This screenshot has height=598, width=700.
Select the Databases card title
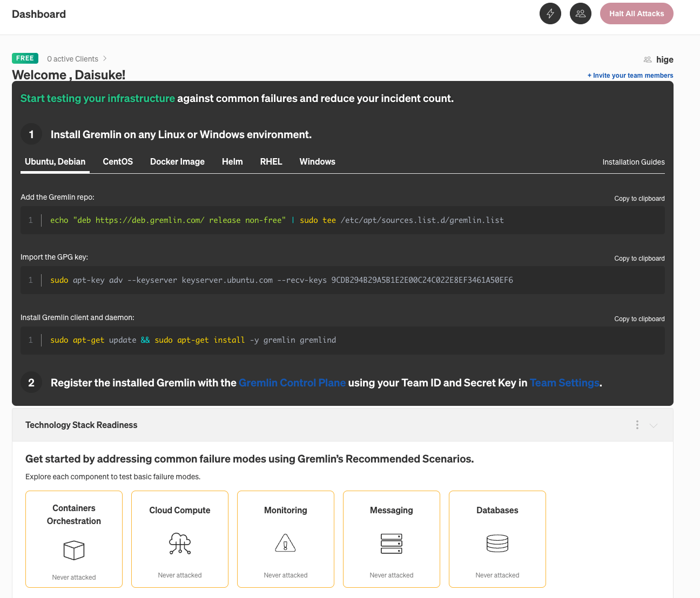coord(497,511)
